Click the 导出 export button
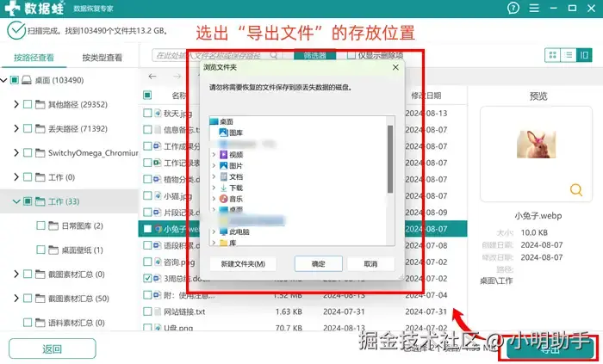The height and width of the screenshot is (364, 603). point(550,349)
